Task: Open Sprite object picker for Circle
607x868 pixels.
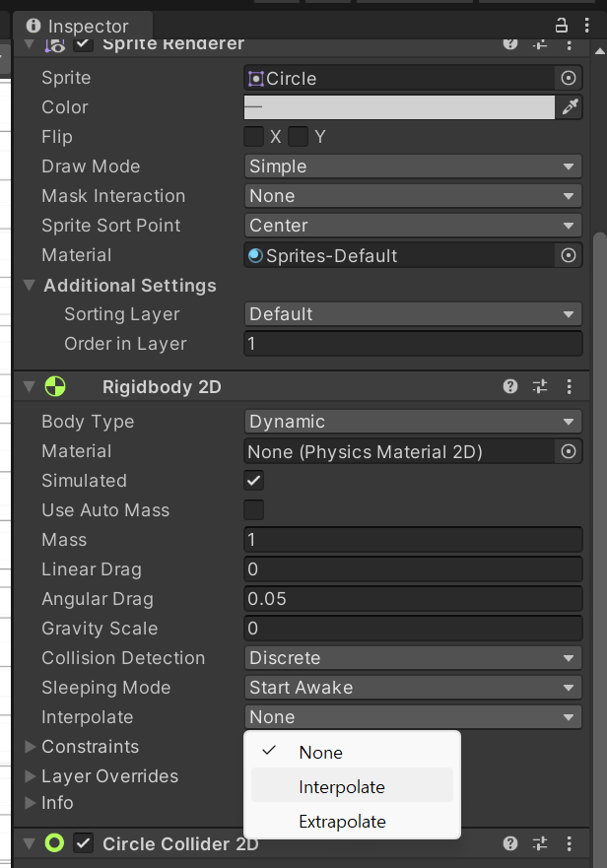Action: [x=569, y=78]
